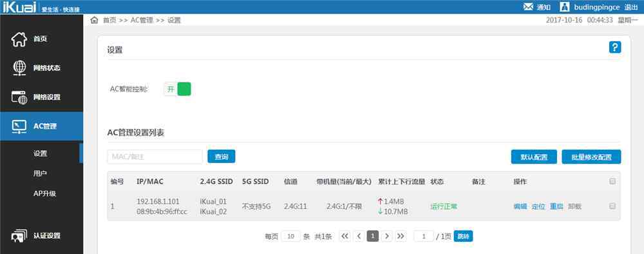The width and height of the screenshot is (644, 254).
Task: Click the user avatar icon beside budingpingce
Action: coord(565,7)
